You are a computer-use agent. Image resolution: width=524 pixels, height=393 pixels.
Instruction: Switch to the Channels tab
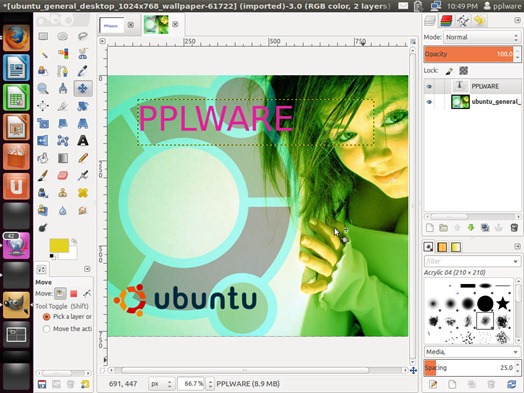tap(446, 21)
